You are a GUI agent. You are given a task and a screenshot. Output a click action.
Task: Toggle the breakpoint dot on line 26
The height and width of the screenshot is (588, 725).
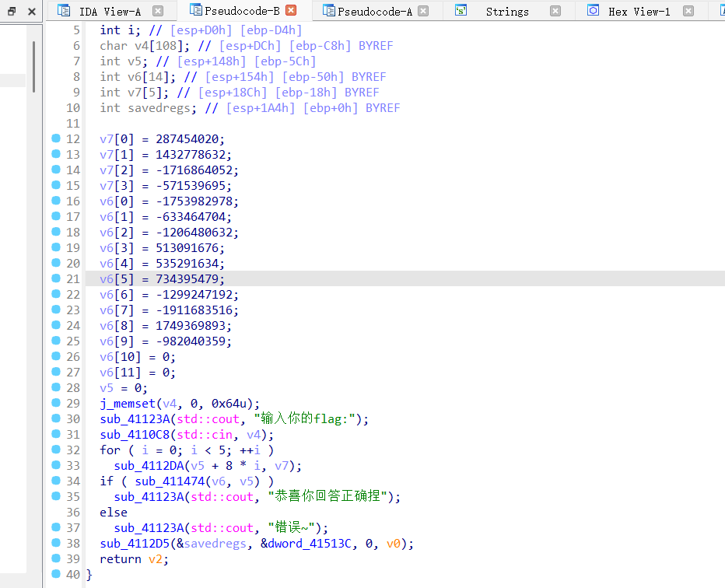pyautogui.click(x=56, y=356)
